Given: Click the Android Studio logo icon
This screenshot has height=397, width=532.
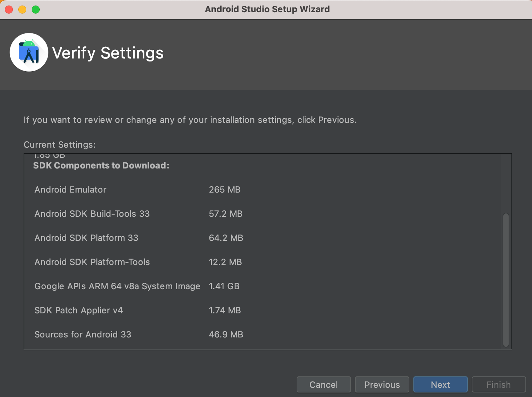Looking at the screenshot, I should pos(29,52).
